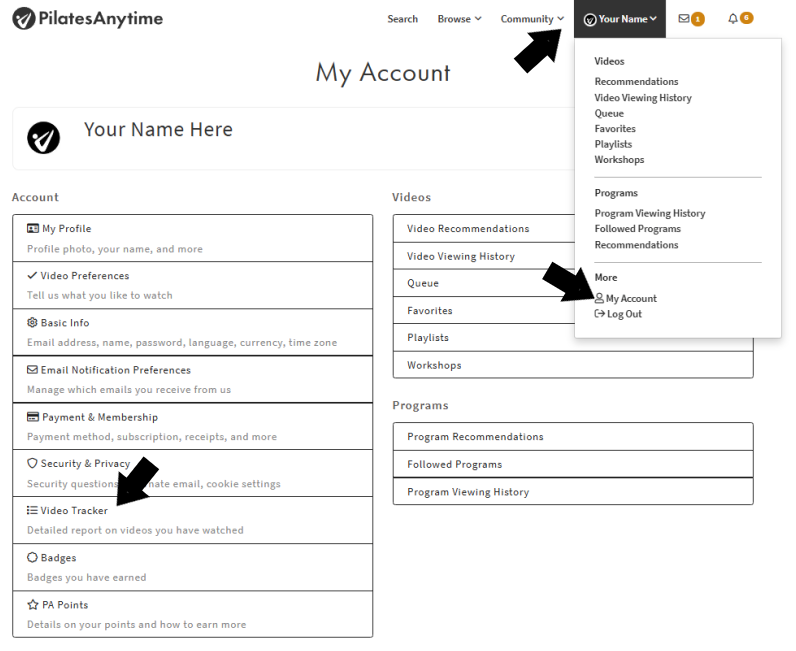Click the small logo icon in Your Name tab
Viewport: 796px width, 651px height.
590,20
